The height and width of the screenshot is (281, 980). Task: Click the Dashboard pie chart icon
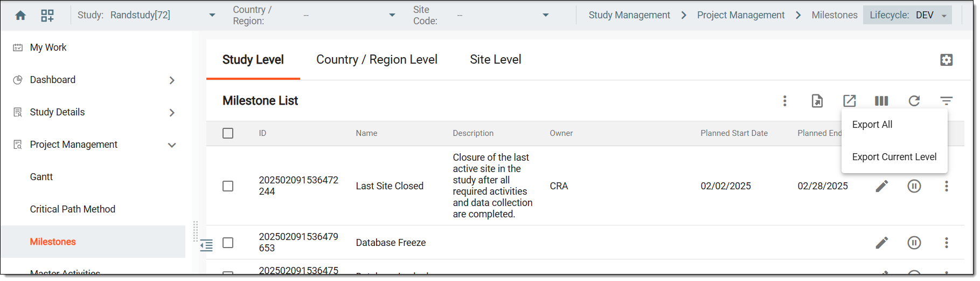coord(18,80)
